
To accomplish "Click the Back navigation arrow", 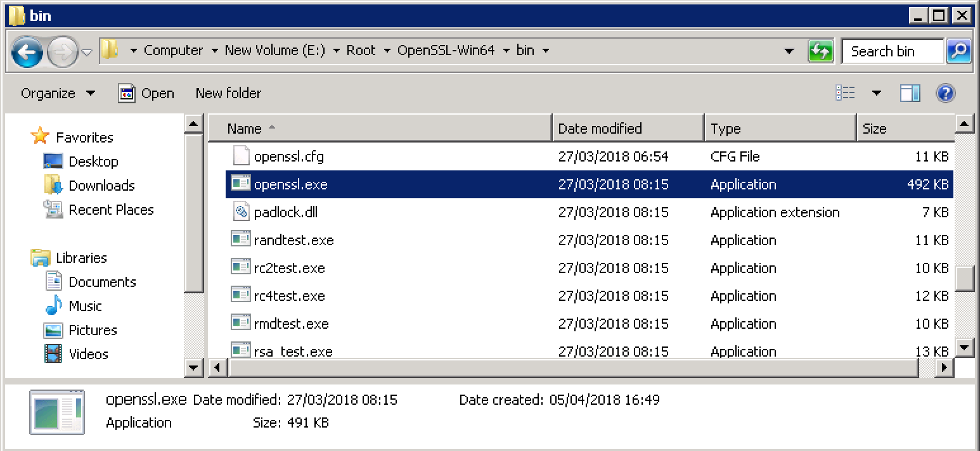I will point(27,51).
